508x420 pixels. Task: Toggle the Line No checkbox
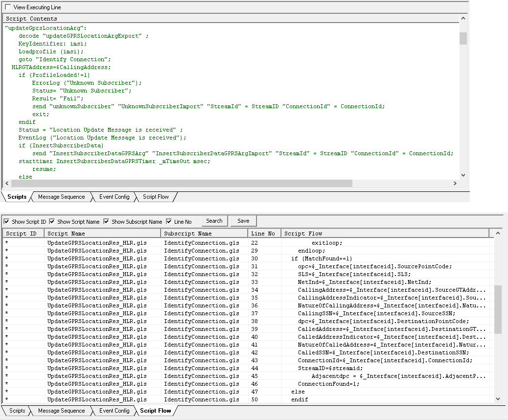169,221
